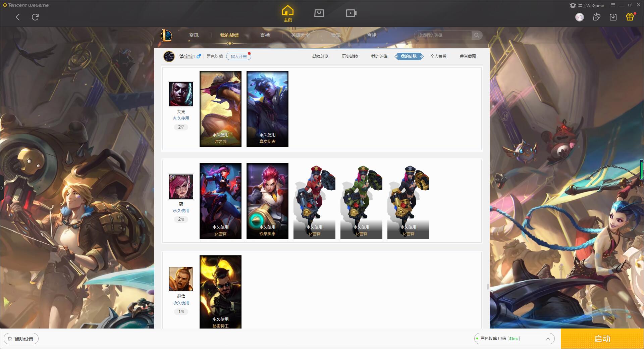644x349 pixels.
Task: Open the hamburger menu icon
Action: 613,5
